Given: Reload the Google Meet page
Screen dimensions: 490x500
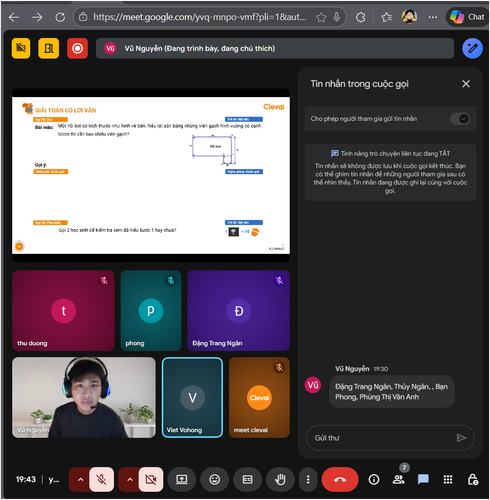Looking at the screenshot, I should 60,17.
